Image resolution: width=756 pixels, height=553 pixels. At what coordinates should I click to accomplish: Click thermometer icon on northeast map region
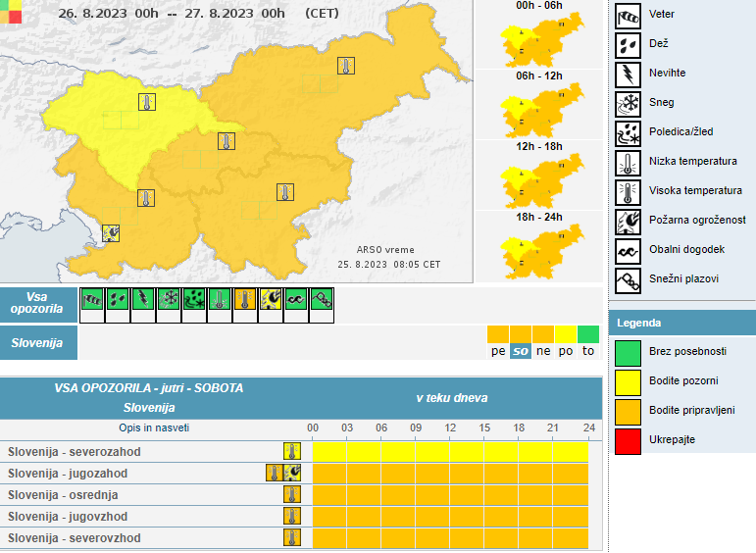tap(345, 66)
